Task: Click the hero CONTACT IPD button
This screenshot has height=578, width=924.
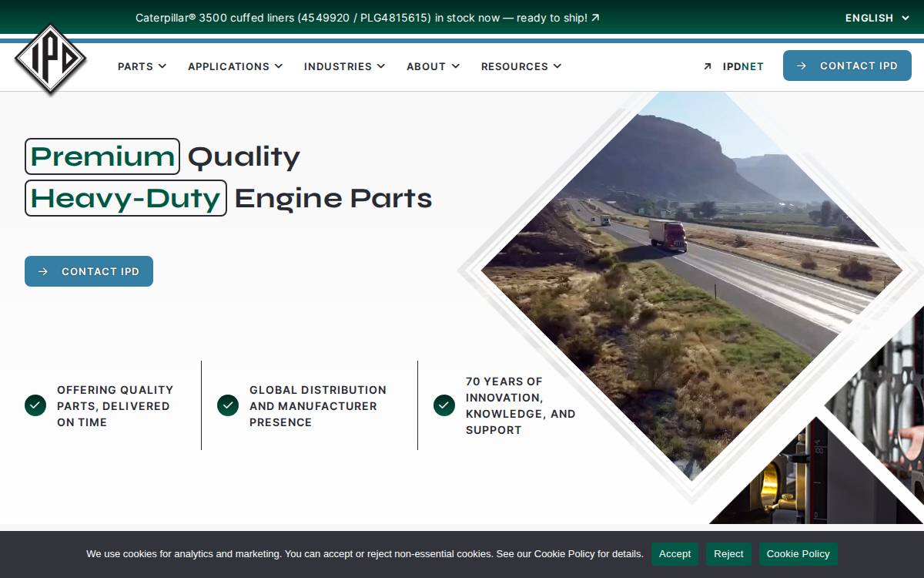Action: point(89,271)
